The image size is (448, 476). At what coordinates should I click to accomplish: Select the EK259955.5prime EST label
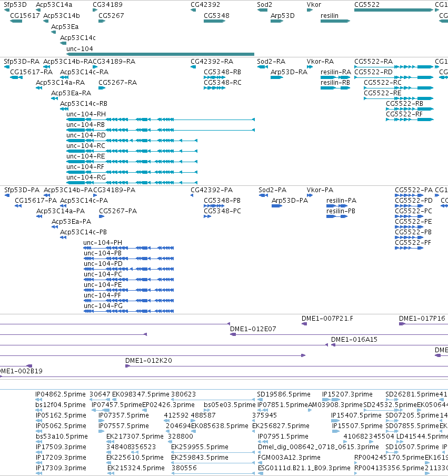pyautogui.click(x=200, y=447)
